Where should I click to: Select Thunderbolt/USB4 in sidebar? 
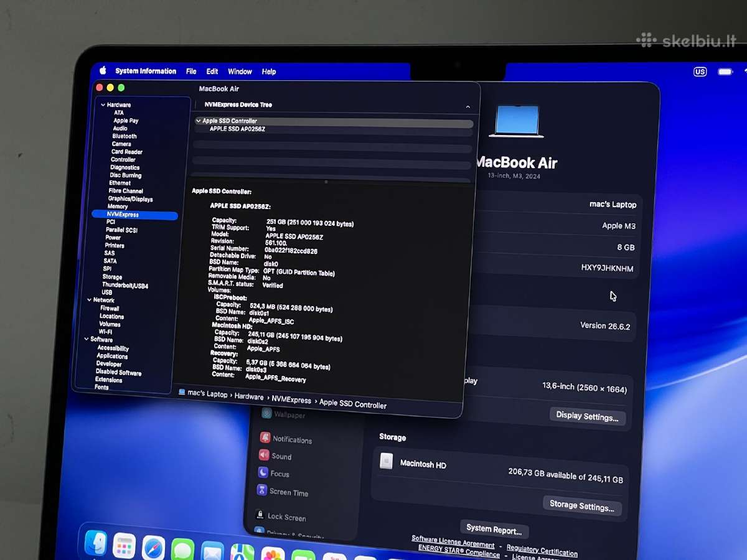(125, 285)
